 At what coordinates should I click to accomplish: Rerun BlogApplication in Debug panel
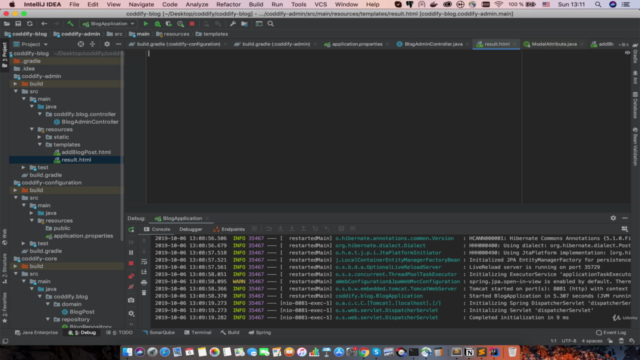click(x=131, y=230)
